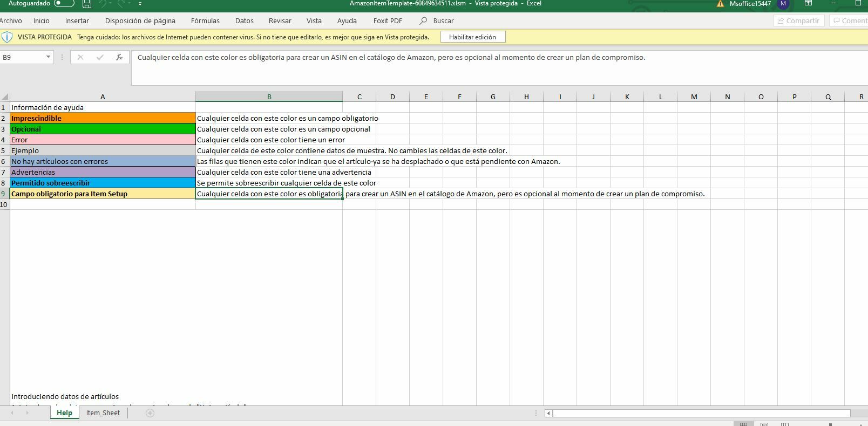868x426 pixels.
Task: Select column A header
Action: point(103,97)
